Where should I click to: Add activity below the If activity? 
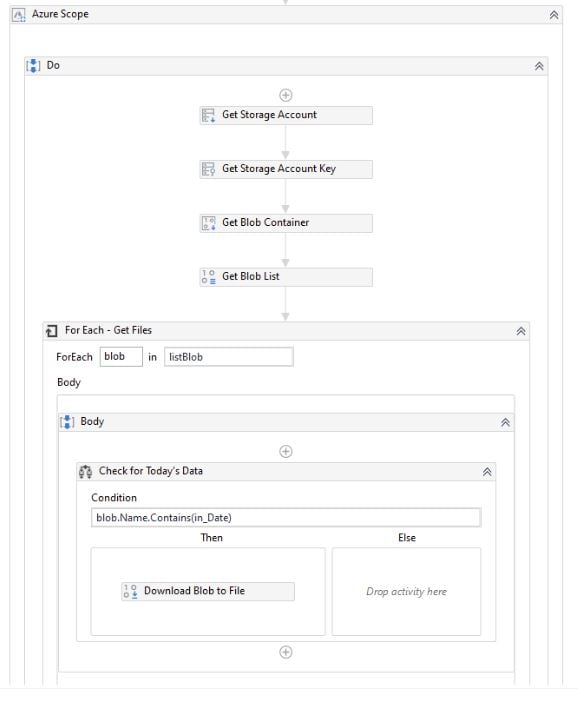[x=286, y=652]
